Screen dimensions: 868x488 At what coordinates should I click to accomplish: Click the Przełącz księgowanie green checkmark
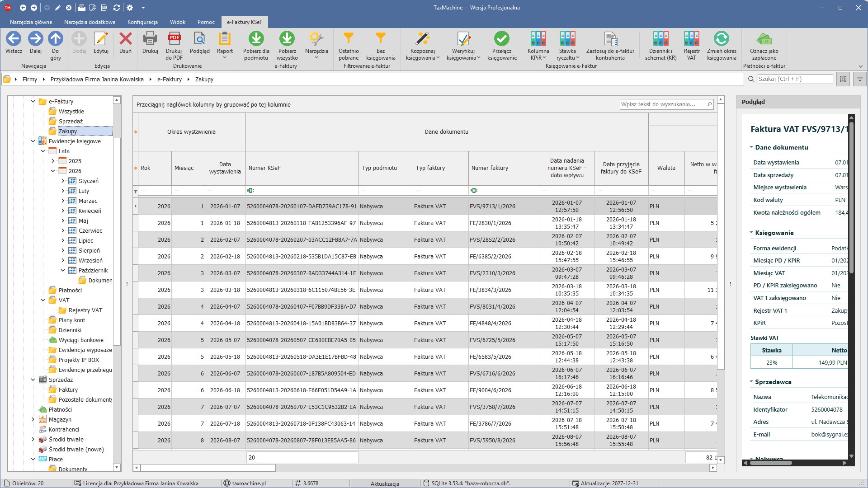click(x=502, y=39)
